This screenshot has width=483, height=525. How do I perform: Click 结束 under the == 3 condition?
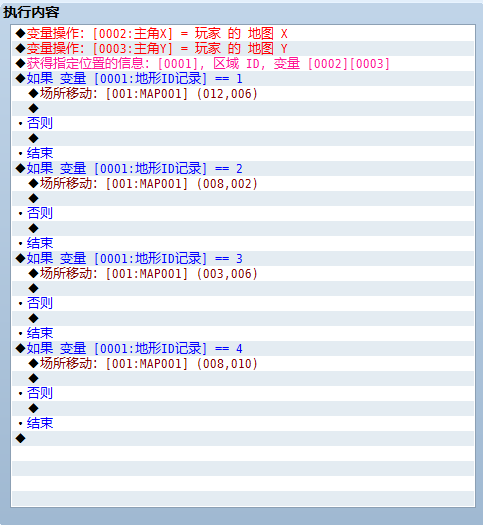tap(39, 333)
